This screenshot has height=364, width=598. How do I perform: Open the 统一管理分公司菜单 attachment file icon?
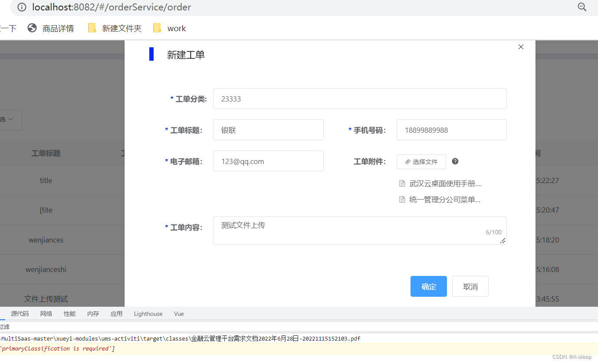pyautogui.click(x=402, y=199)
